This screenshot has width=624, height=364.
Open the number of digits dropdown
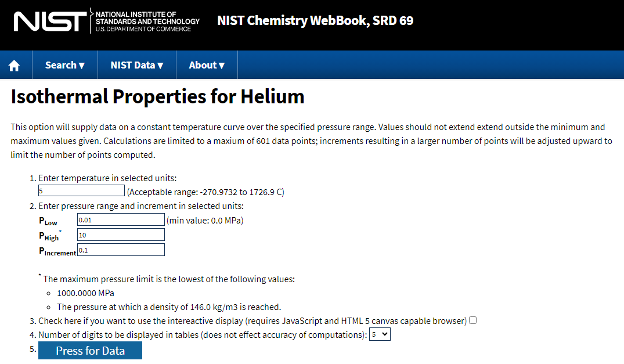(380, 334)
